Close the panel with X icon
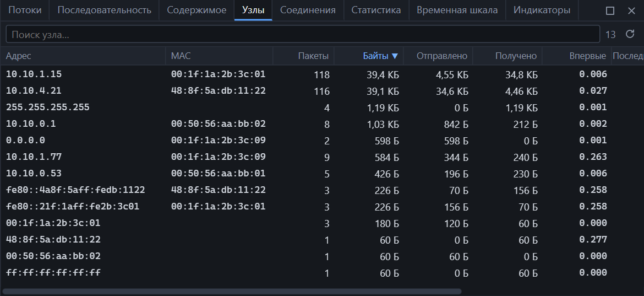 632,10
